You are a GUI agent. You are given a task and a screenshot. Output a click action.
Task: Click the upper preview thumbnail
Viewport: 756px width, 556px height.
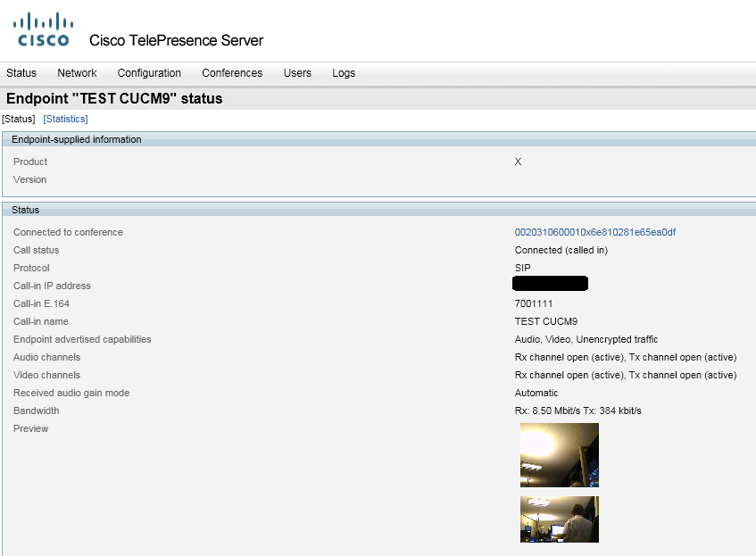click(560, 455)
